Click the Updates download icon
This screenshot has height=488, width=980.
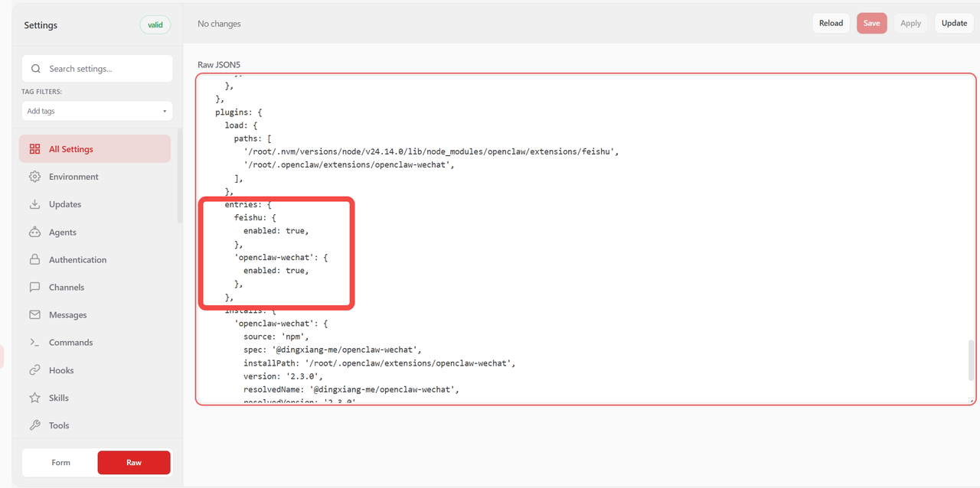pyautogui.click(x=34, y=204)
